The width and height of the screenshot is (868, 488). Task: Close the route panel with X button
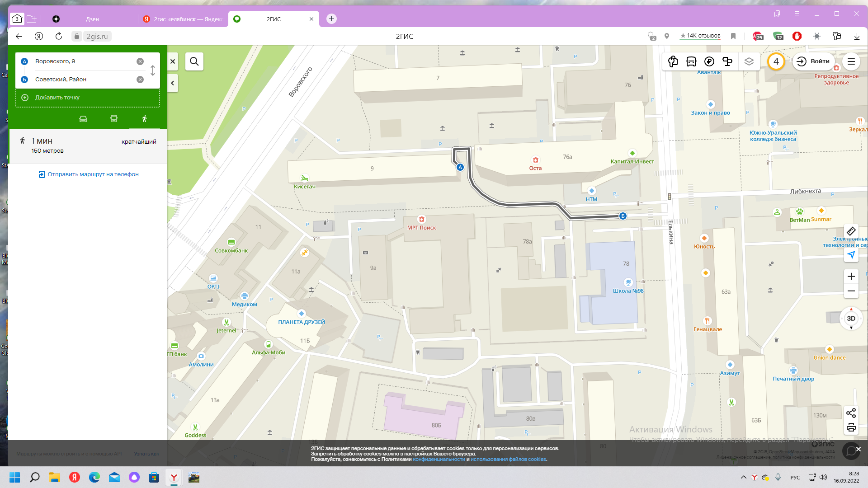tap(173, 61)
